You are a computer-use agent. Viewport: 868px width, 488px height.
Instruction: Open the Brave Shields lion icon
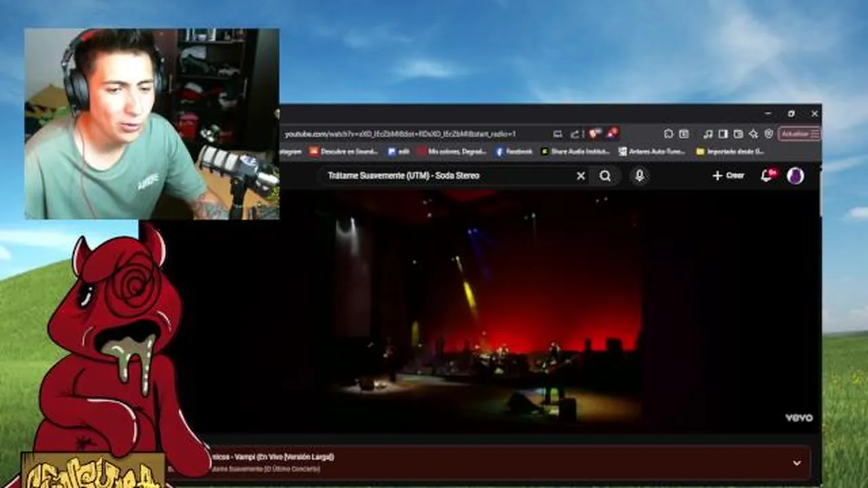click(x=595, y=134)
